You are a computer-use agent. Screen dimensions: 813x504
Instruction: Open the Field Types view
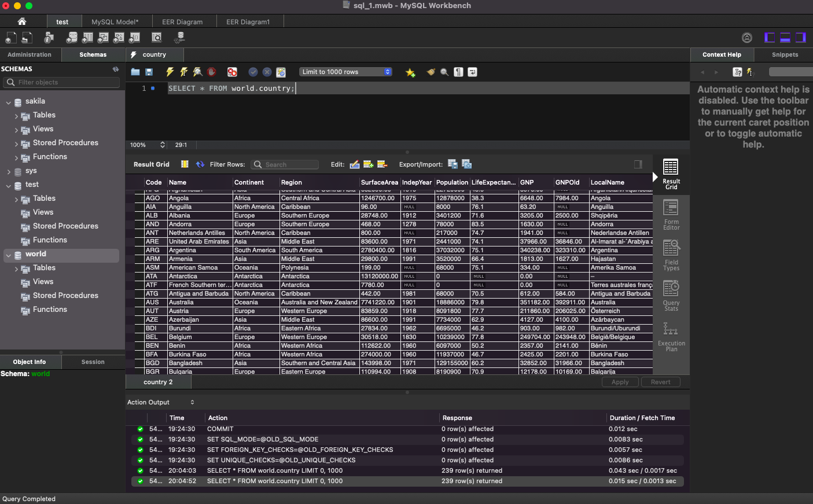click(671, 255)
